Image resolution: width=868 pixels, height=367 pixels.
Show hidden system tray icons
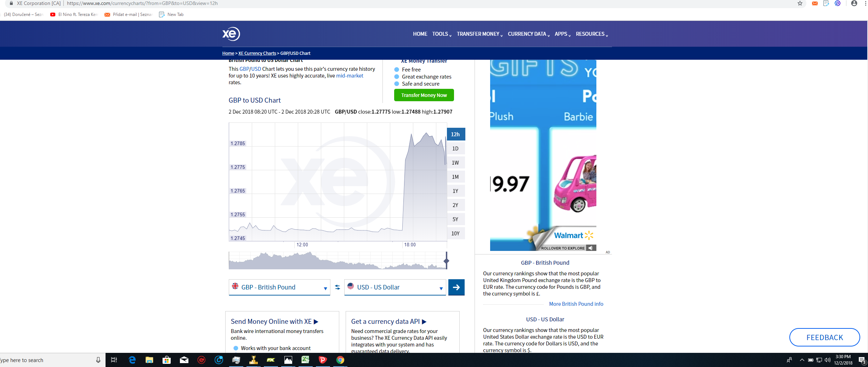[x=802, y=360]
